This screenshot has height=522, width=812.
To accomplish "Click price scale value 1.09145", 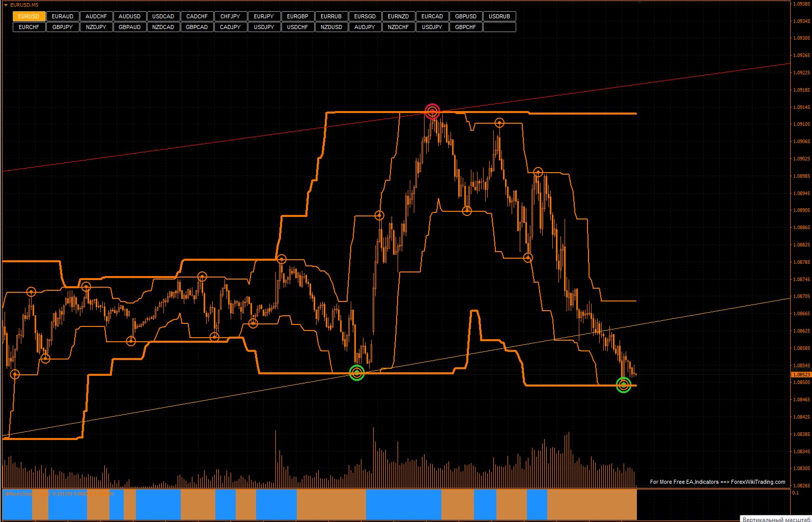I will point(801,107).
